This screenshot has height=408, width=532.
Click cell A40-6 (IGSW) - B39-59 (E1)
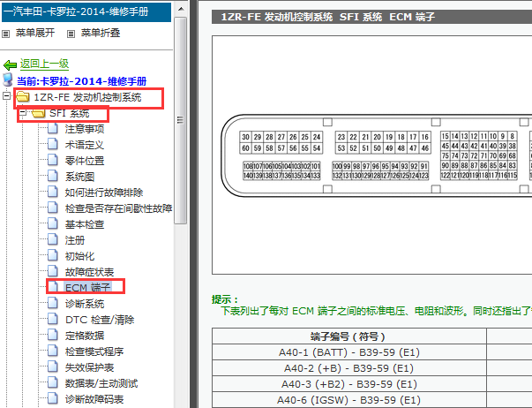coord(348,400)
